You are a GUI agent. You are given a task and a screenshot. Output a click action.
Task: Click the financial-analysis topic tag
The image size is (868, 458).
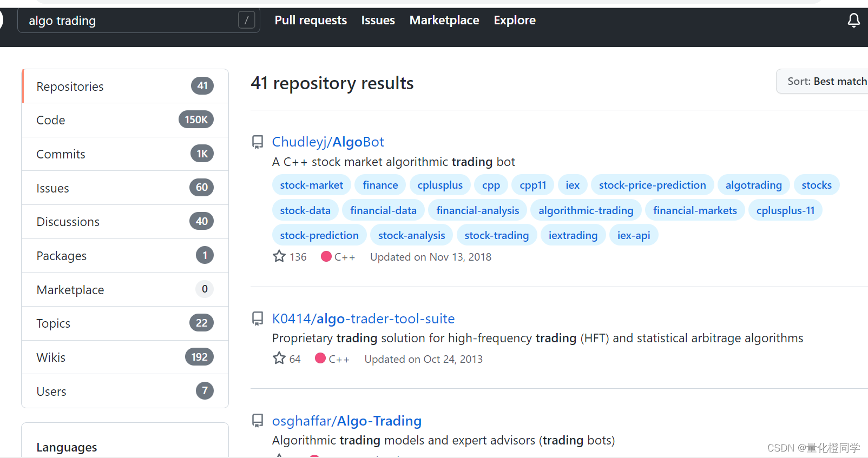[478, 210]
